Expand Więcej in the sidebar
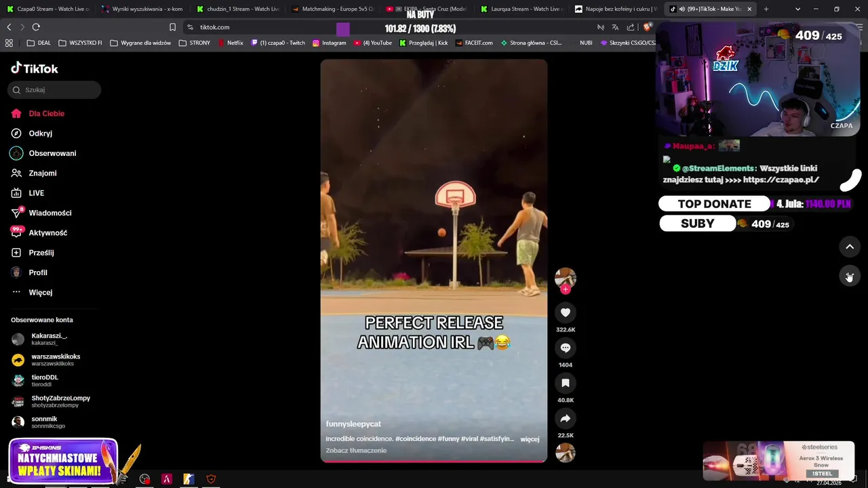Viewport: 868px width, 488px height. [x=40, y=292]
